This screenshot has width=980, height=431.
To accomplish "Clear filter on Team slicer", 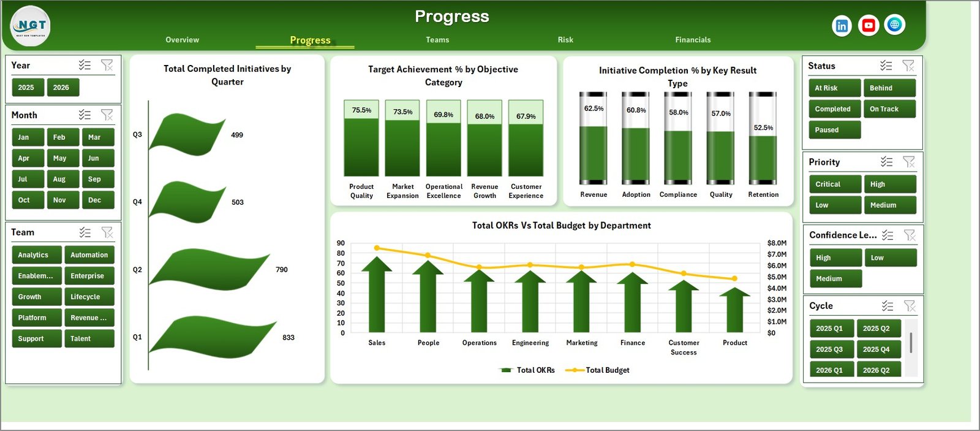I will (107, 232).
